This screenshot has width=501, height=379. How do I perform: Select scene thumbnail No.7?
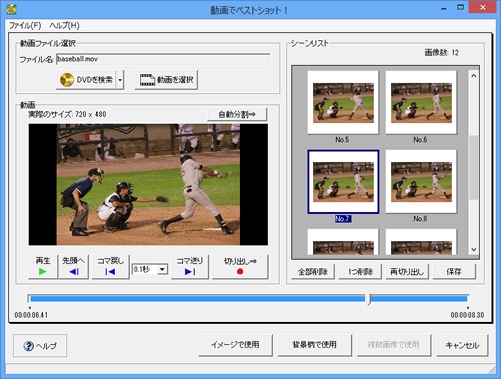[343, 182]
